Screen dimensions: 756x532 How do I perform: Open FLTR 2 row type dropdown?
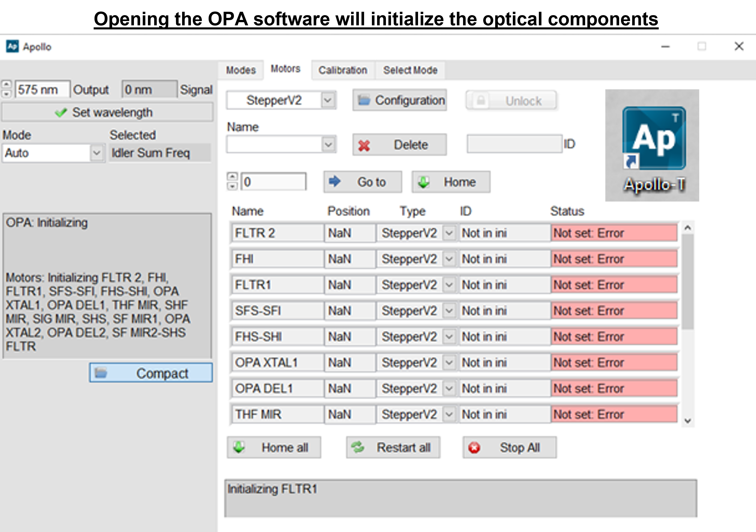click(449, 233)
